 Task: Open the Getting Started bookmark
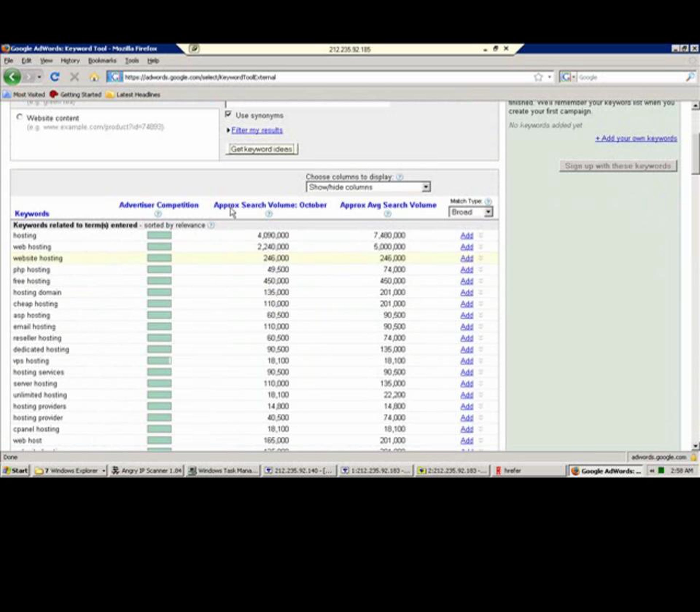click(76, 95)
